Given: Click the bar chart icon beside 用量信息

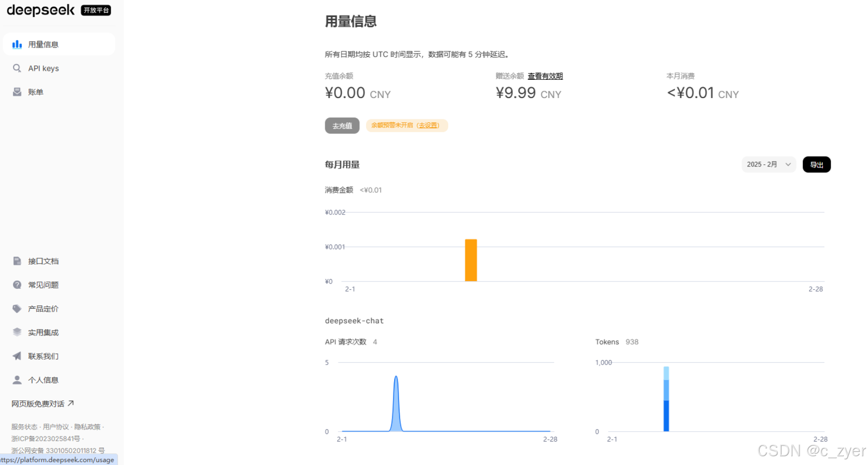Looking at the screenshot, I should pos(17,44).
